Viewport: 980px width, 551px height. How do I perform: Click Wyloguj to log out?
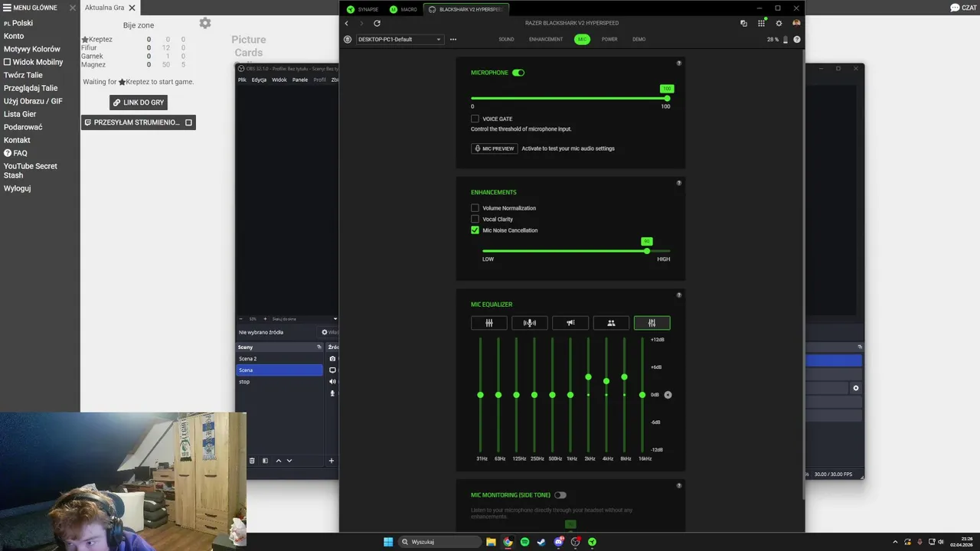(x=17, y=188)
